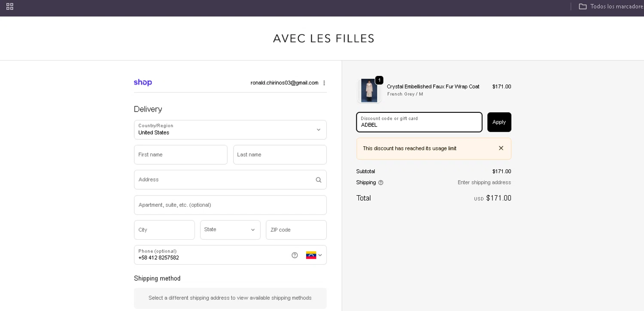Focus the ZIP code field
Screen dimensions: 644x311
[296, 230]
